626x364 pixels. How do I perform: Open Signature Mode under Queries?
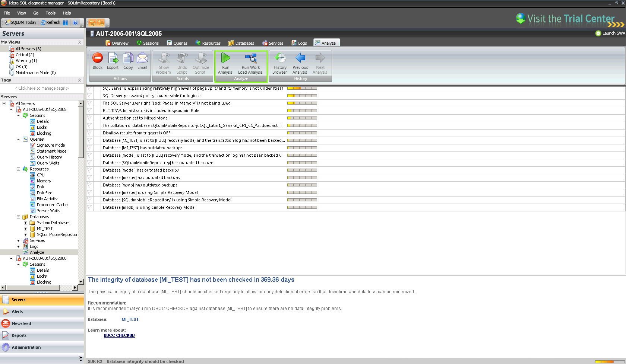(x=51, y=145)
